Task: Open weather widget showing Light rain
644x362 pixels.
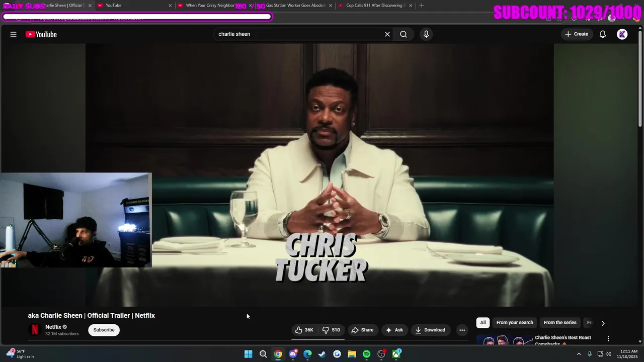Action: (x=20, y=354)
